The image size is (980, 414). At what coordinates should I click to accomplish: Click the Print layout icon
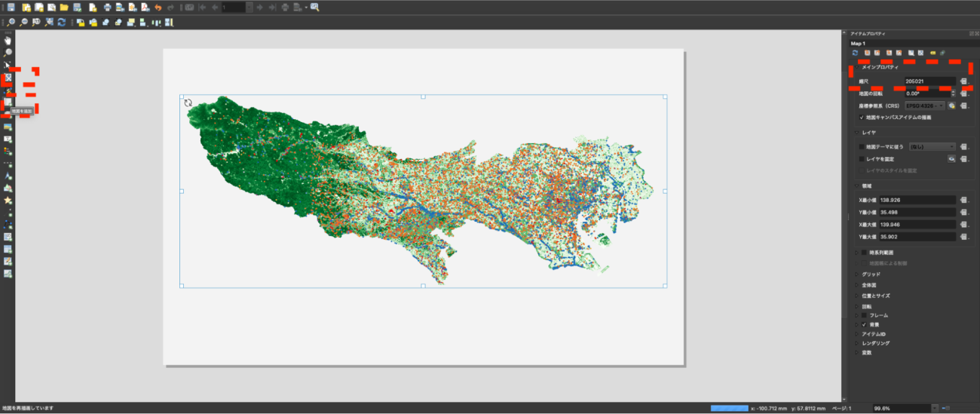tap(107, 7)
